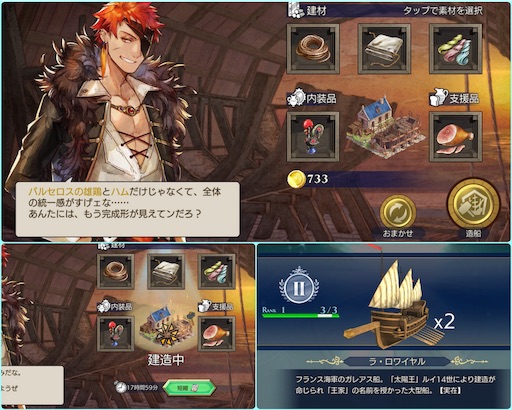Select the rooster slot in the lower-left panel
Viewport: 512px width, 410px height.
click(116, 334)
